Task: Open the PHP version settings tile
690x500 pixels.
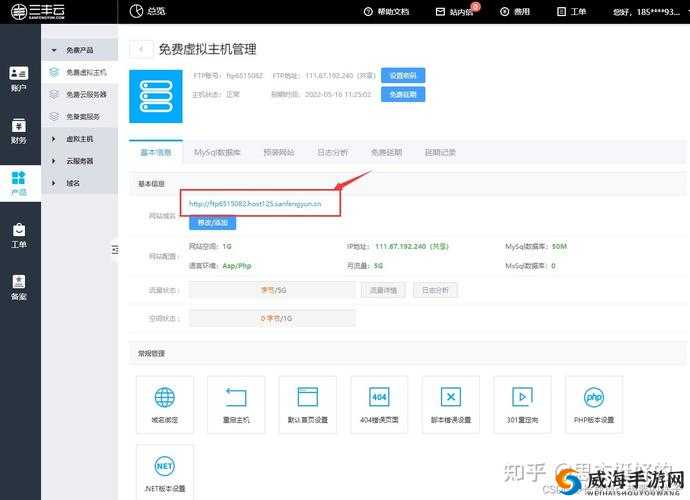Action: pos(594,404)
